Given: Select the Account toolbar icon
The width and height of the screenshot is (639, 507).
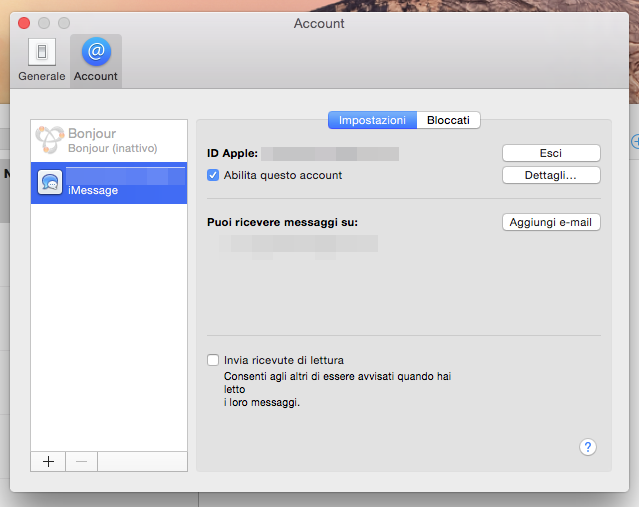Looking at the screenshot, I should coord(96,60).
